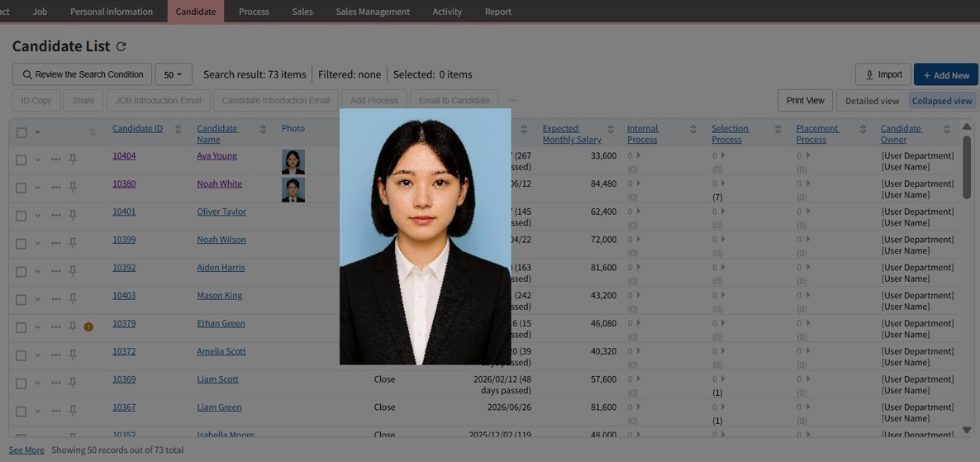Switch to the Process tab
Image resolution: width=980 pixels, height=462 pixels.
(254, 12)
